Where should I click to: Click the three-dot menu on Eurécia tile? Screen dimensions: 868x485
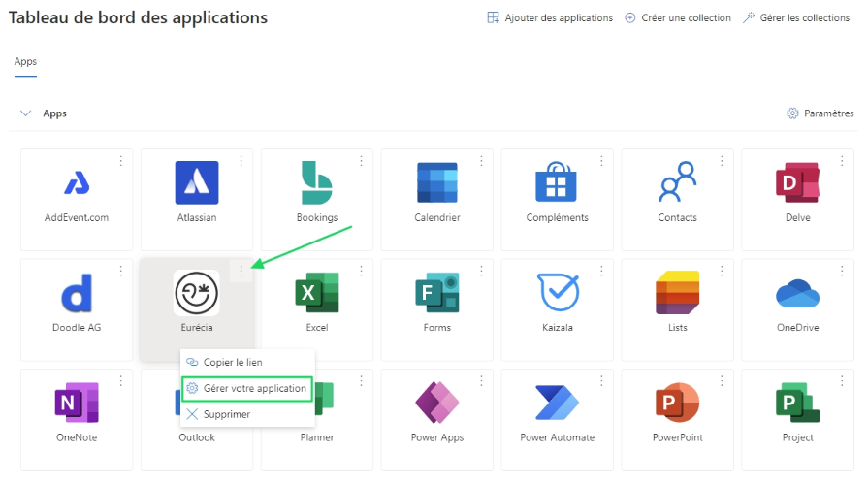pos(241,271)
